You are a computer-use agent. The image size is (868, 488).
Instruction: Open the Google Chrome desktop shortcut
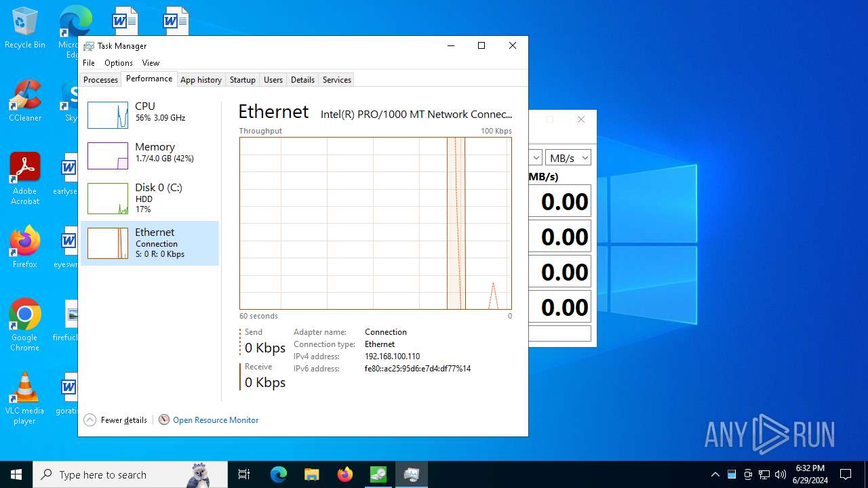click(x=25, y=325)
